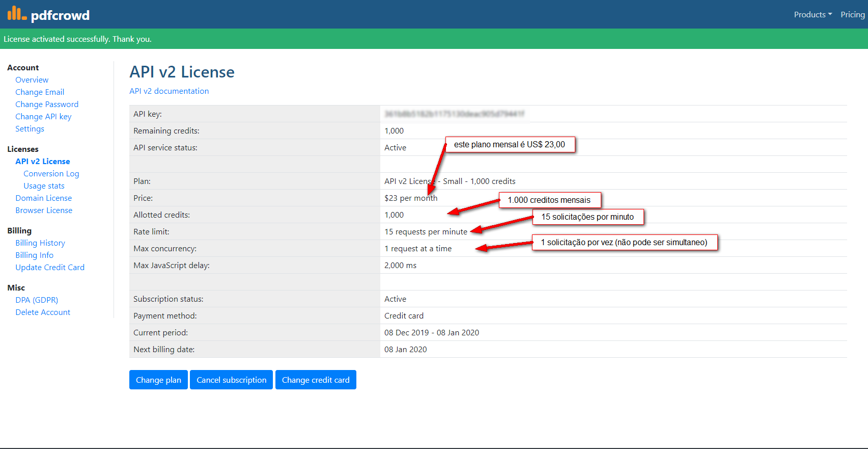Select the '1 request at a time' value
Image resolution: width=868 pixels, height=449 pixels.
(x=418, y=249)
